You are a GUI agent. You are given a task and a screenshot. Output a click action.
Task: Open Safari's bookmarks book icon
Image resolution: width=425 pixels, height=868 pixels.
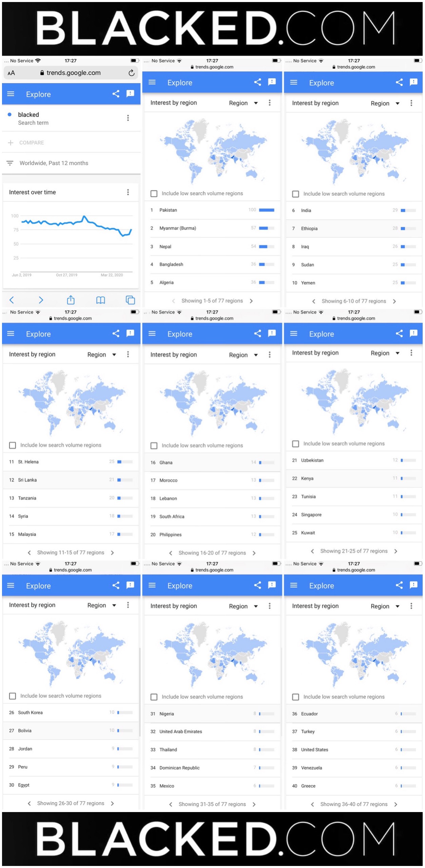(100, 300)
